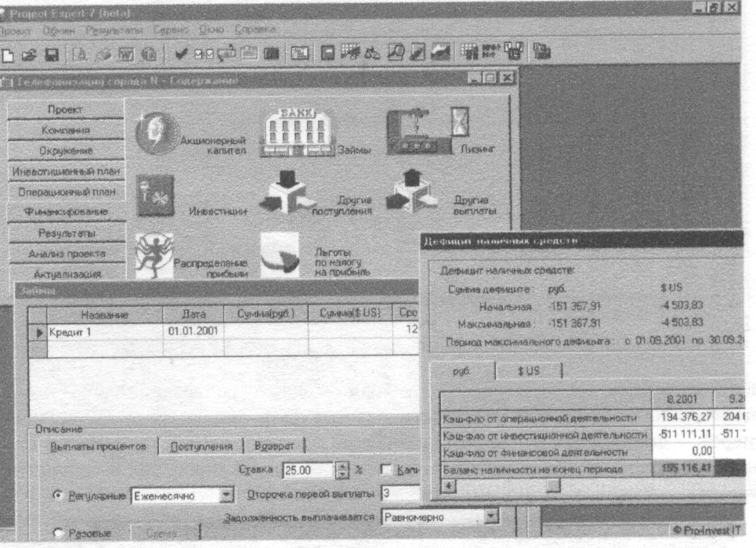Click the Анализ проекта section button
This screenshot has height=548, width=756.
67,254
